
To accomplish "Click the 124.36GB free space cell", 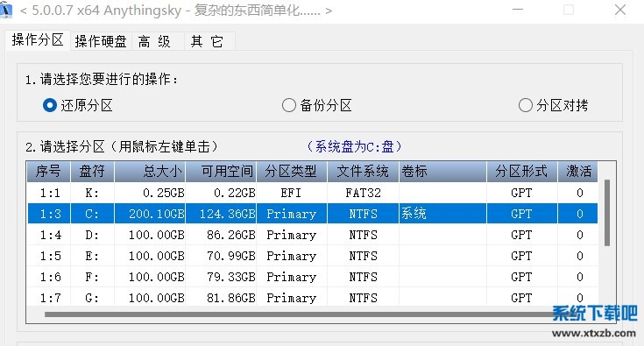I will coord(221,214).
